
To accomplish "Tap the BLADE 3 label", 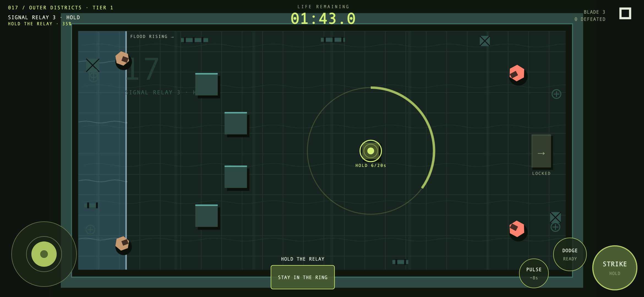I will pos(594,12).
